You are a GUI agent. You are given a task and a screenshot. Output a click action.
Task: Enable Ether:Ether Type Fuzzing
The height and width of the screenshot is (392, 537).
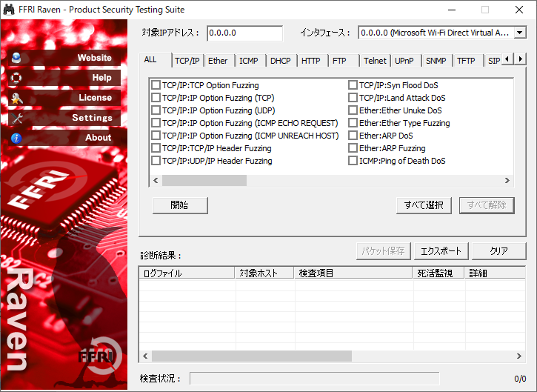tap(353, 123)
